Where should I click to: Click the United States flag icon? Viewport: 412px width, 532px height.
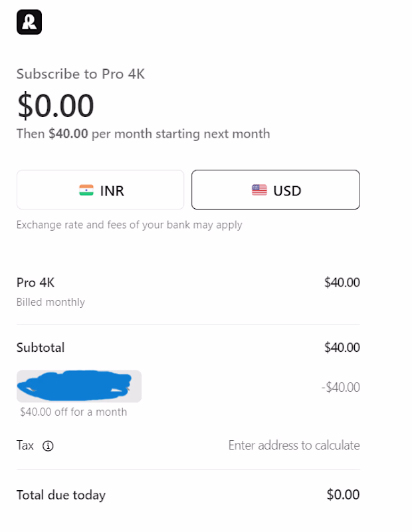pos(259,190)
